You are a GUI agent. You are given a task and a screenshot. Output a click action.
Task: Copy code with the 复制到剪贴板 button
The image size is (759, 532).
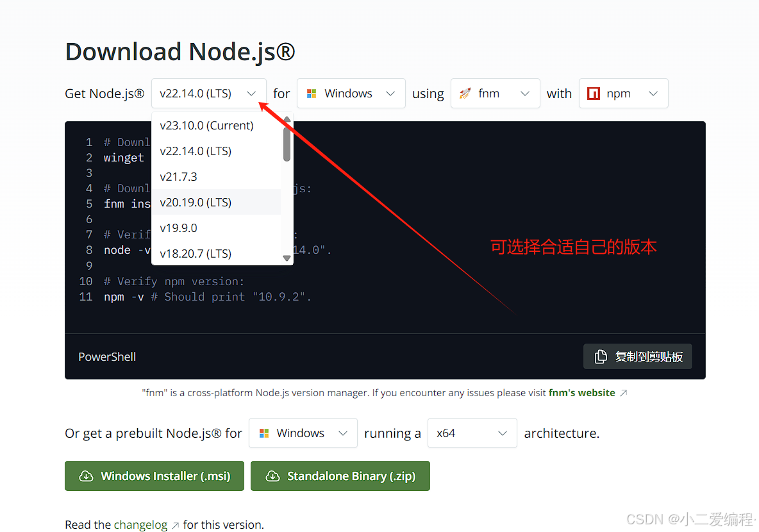(x=637, y=357)
